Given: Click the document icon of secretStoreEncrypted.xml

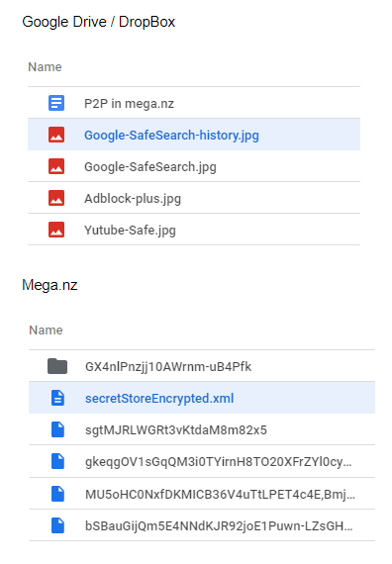Looking at the screenshot, I should (57, 398).
